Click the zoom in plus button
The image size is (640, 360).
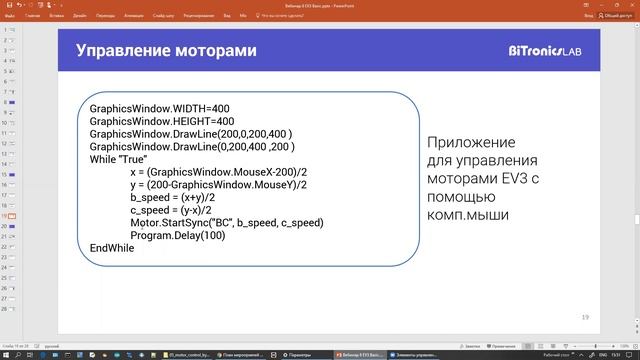pos(613,346)
